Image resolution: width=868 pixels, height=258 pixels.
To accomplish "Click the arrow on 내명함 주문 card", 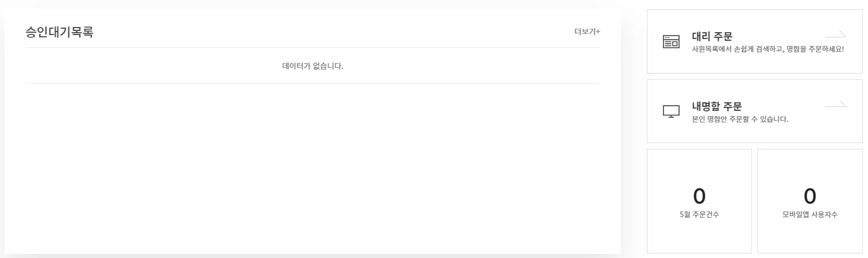I will tap(836, 104).
